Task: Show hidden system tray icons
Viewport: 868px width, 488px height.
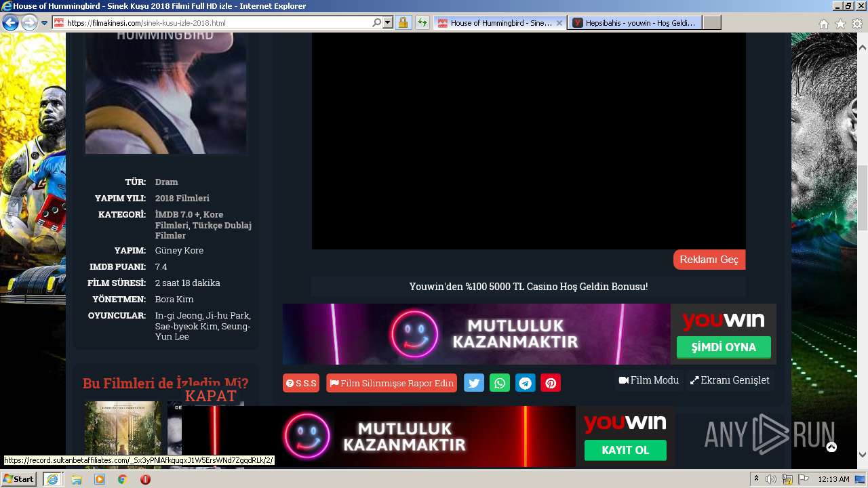Action: 757,479
